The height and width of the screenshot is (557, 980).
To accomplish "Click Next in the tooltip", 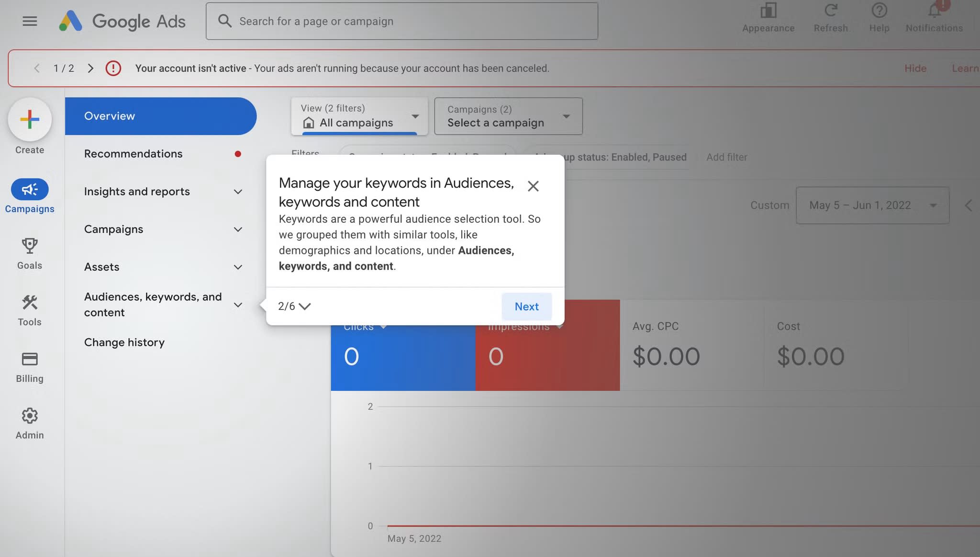I will (x=526, y=307).
